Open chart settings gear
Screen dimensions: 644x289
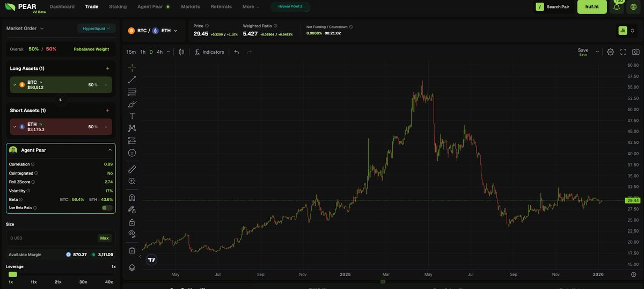click(610, 52)
